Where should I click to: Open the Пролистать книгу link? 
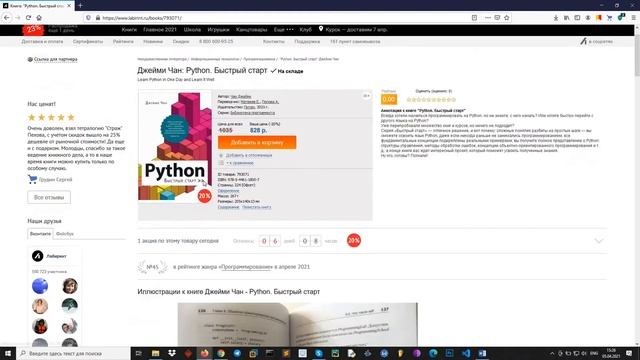[256, 207]
